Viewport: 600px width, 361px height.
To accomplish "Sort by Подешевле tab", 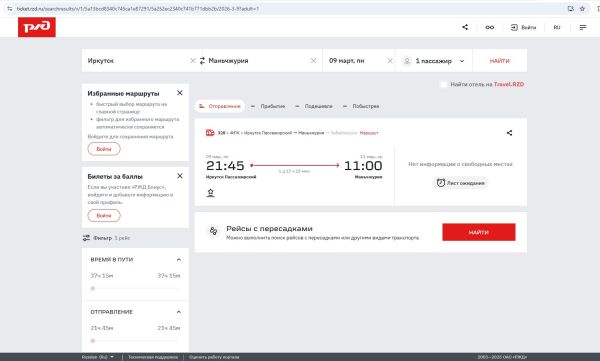I will [x=314, y=106].
